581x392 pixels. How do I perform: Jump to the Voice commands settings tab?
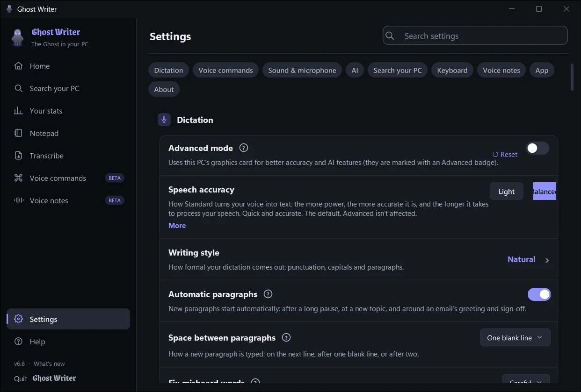click(x=225, y=70)
